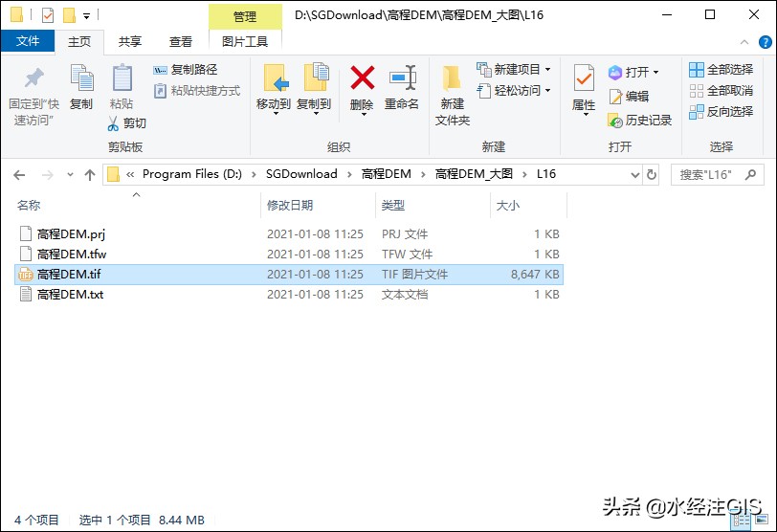This screenshot has height=532, width=777.
Task: Pin folder to Quick access
Action: coord(33,96)
